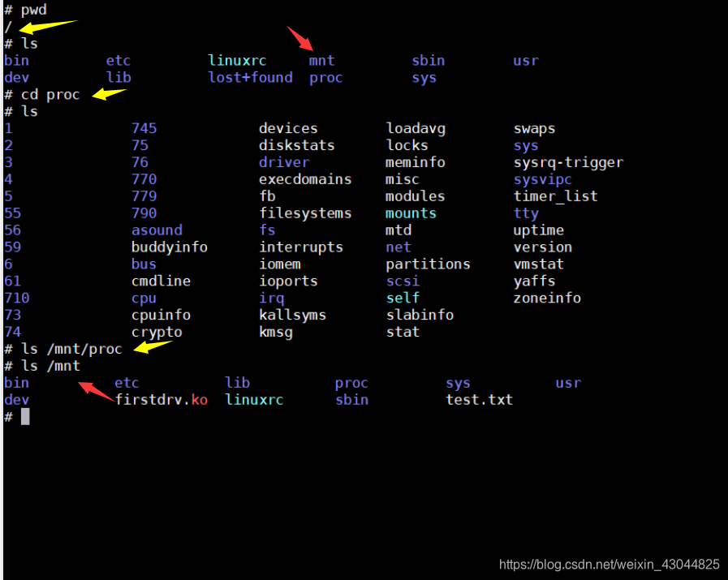Image resolution: width=728 pixels, height=580 pixels.
Task: Click the 'fb' entry
Action: (x=268, y=196)
